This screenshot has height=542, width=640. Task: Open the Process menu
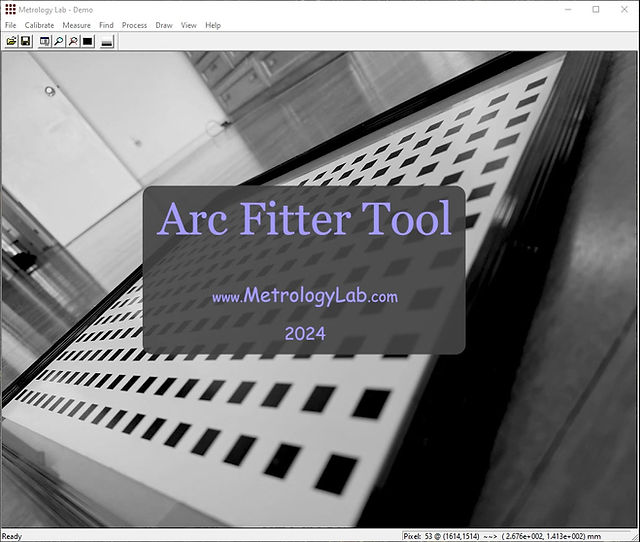(134, 25)
